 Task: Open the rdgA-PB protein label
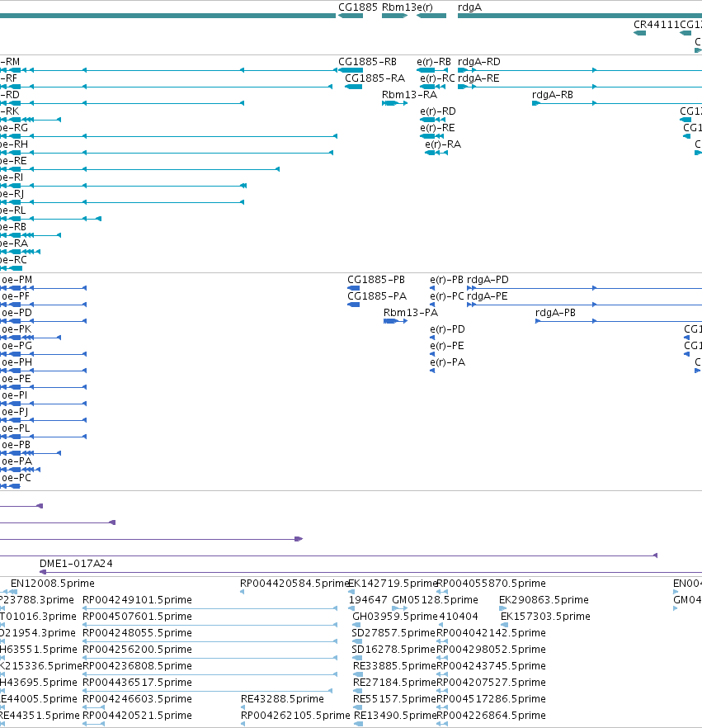pos(556,313)
